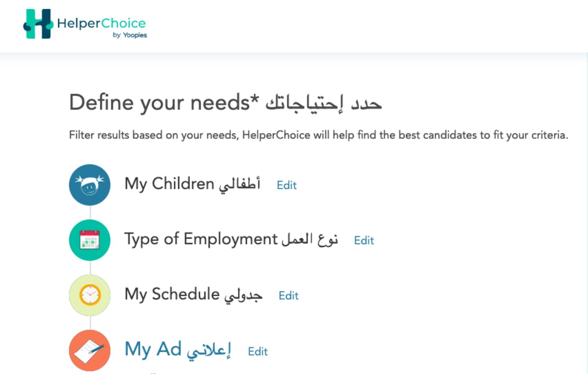588x374 pixels.
Task: Click the Arabic heading text after the asterisk
Action: pyautogui.click(x=323, y=103)
